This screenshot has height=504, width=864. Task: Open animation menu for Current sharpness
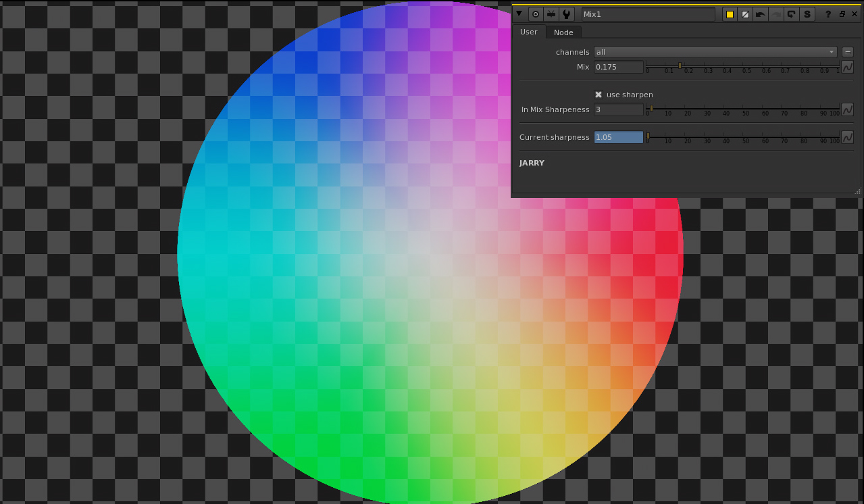[847, 137]
